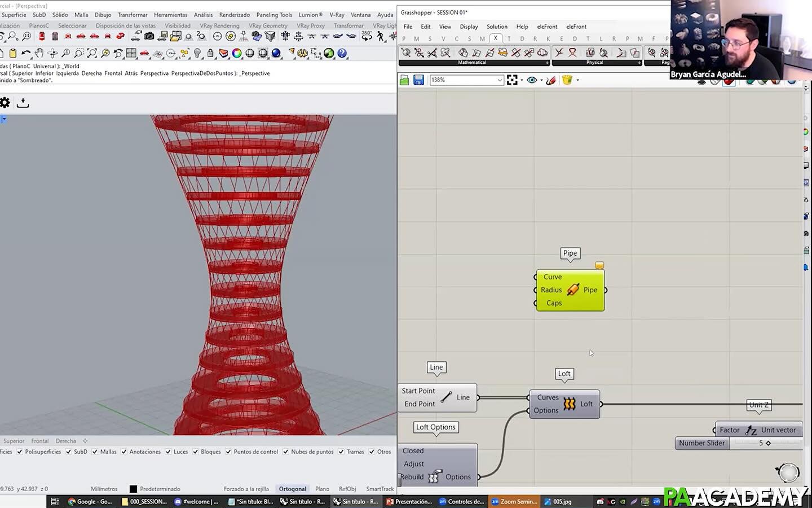Screen dimensions: 812x508
Task: Click the Pipe component icon on canvas
Action: (573, 290)
